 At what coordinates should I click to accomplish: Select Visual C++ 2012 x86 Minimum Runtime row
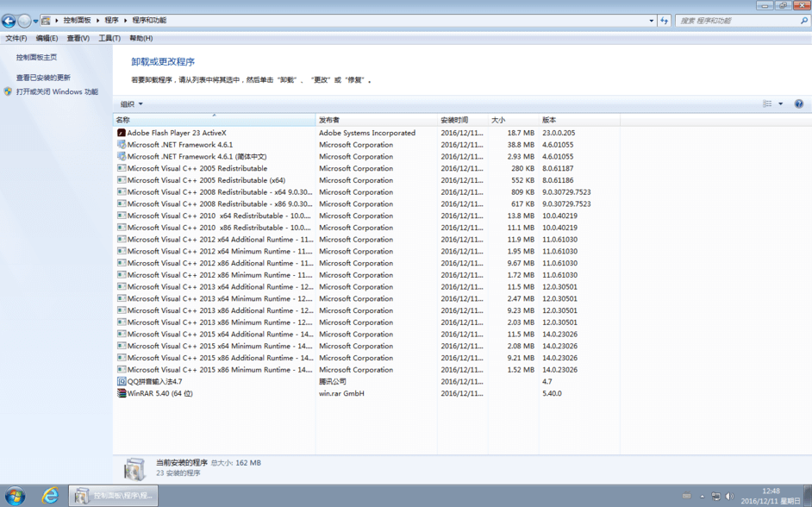[368, 275]
